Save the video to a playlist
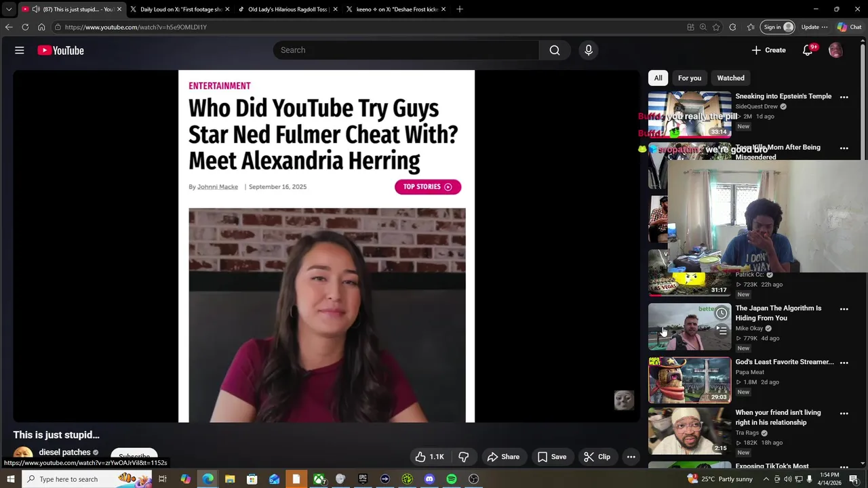The image size is (868, 488). 552,457
